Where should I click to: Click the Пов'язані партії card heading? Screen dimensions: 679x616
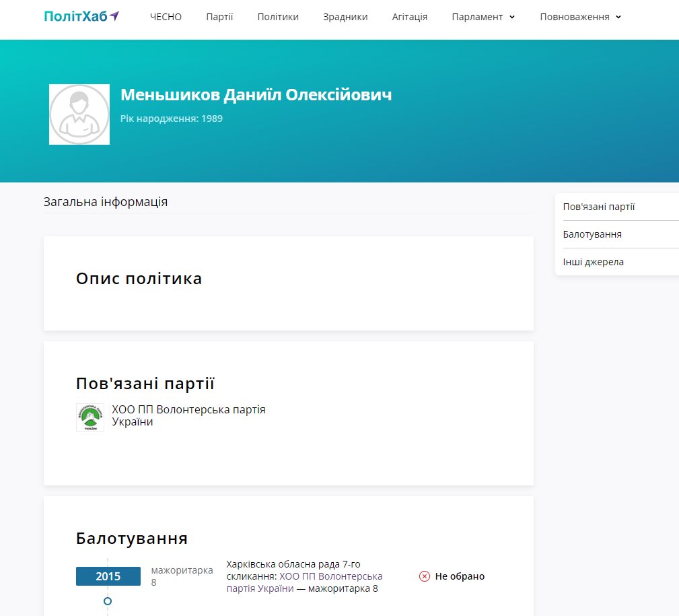point(145,384)
